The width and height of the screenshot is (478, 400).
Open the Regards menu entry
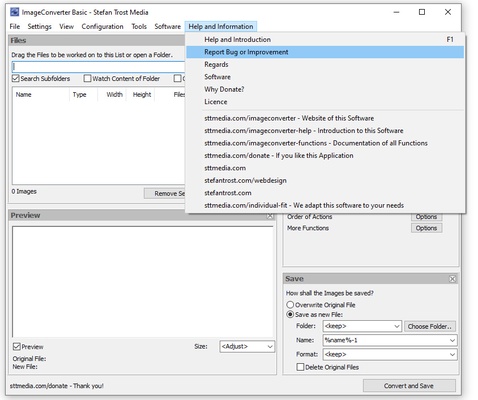click(325, 64)
